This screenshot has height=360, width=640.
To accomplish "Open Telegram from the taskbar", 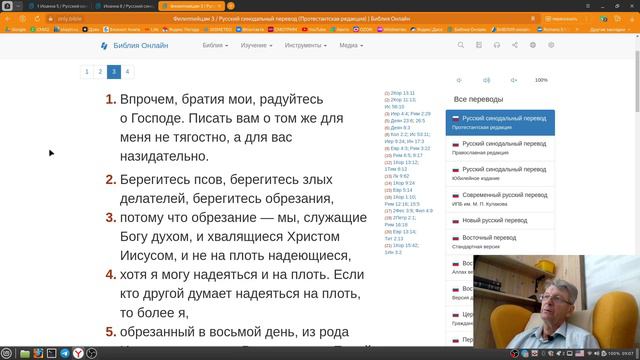I will 65,353.
